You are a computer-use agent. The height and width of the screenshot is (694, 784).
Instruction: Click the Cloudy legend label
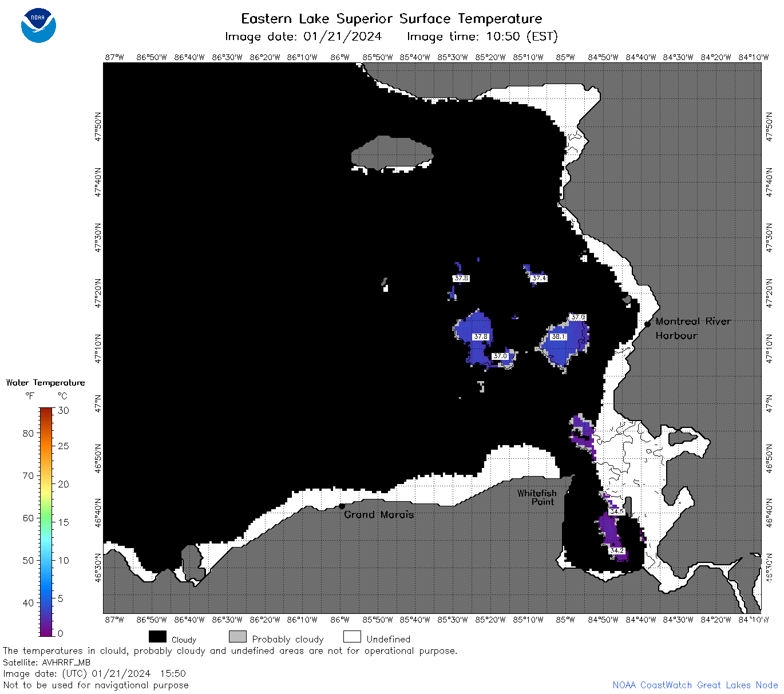pyautogui.click(x=184, y=640)
